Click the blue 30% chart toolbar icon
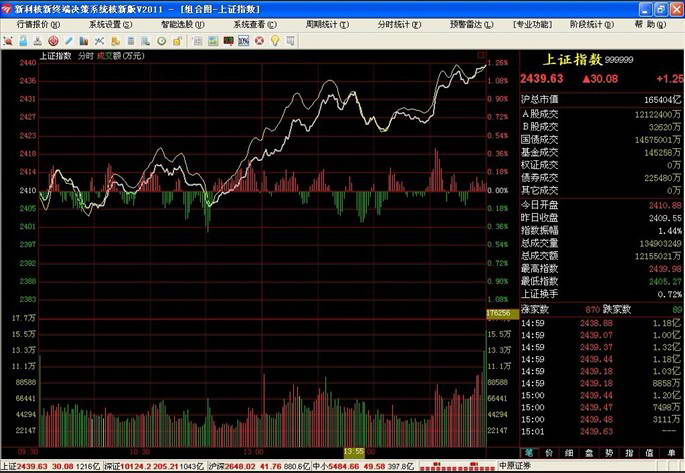Viewport: 685px width, 473px height. (x=244, y=41)
